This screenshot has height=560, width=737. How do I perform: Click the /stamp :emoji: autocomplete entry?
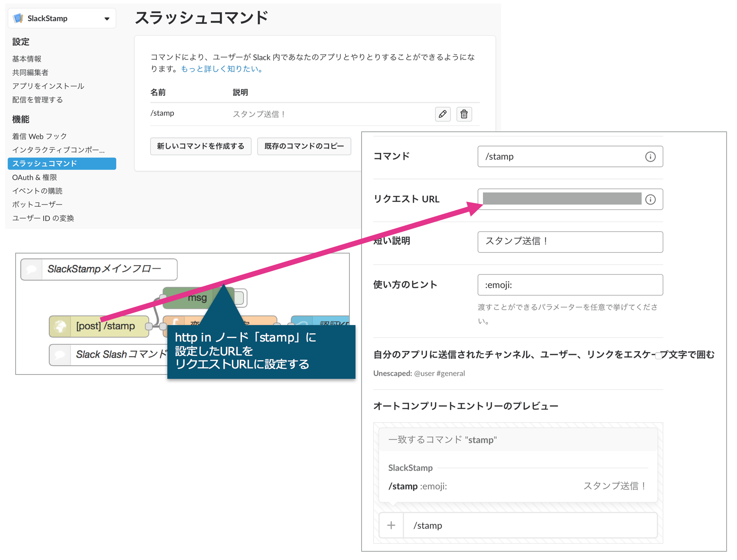click(x=518, y=486)
